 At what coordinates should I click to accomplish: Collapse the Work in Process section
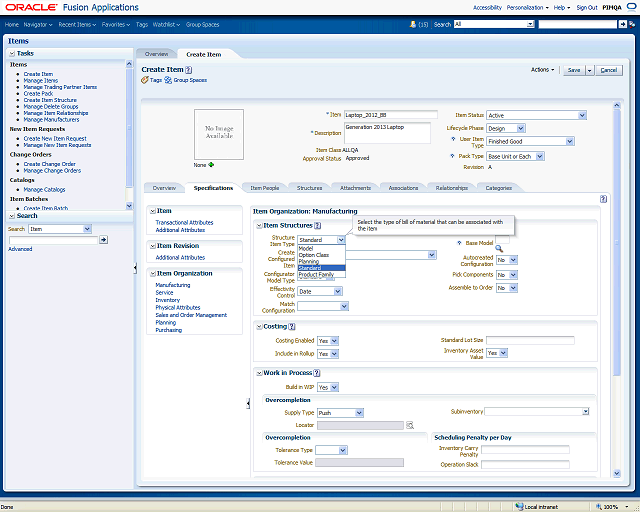[257, 373]
